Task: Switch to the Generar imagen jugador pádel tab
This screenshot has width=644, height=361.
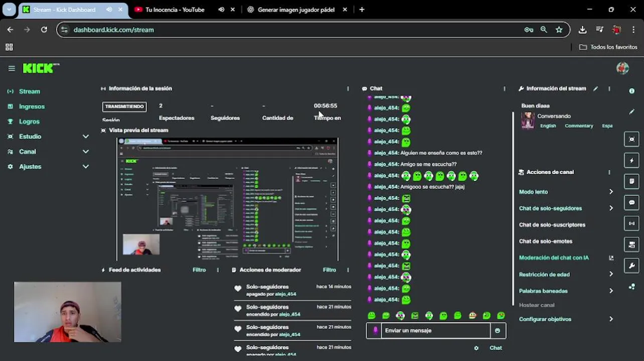Action: (x=296, y=10)
